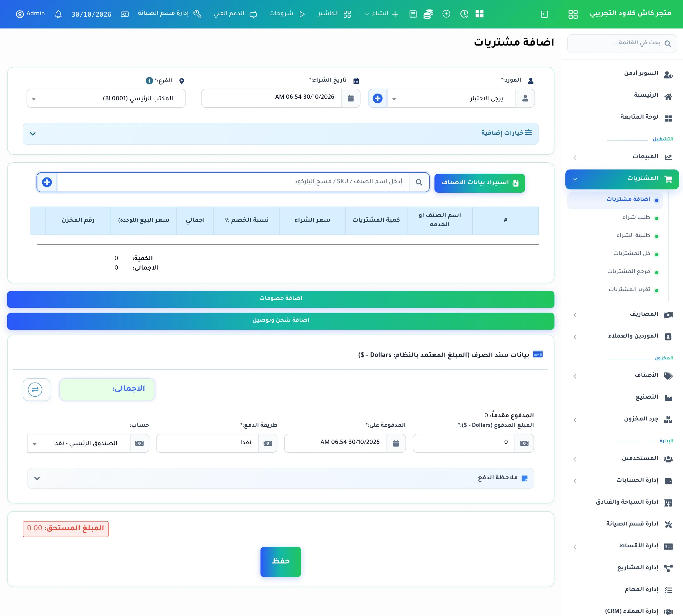
Task: Add new supplier with plus button
Action: (378, 98)
